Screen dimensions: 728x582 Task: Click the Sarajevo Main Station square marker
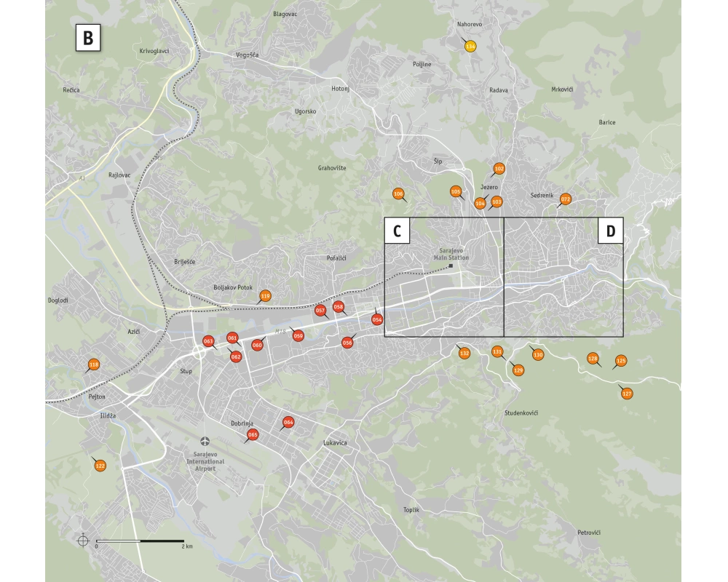point(451,267)
